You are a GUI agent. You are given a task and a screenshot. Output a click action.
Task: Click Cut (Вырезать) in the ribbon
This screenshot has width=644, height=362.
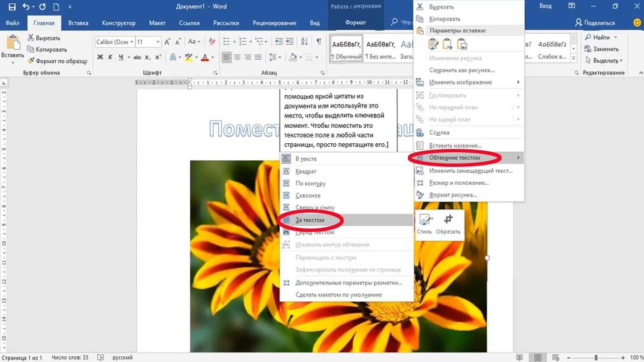(44, 38)
